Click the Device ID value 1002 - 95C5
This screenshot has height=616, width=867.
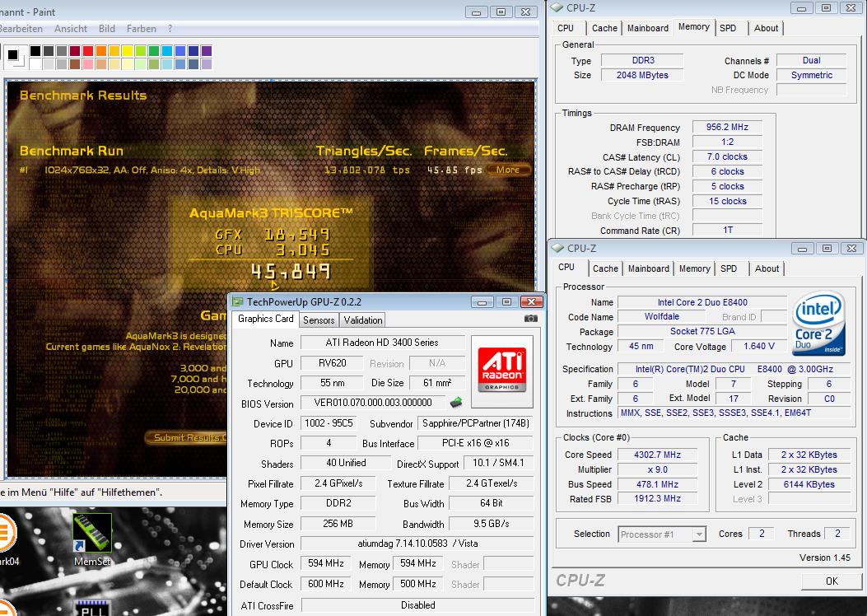329,423
